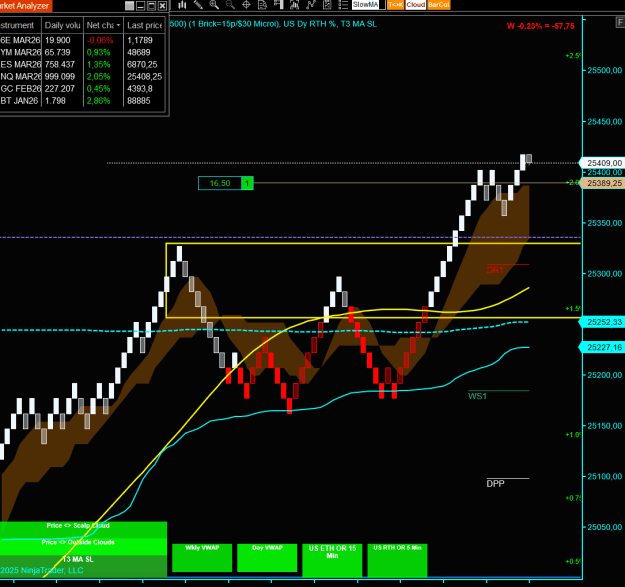Sort by Last price column header
This screenshot has width=625, height=587.
point(144,25)
